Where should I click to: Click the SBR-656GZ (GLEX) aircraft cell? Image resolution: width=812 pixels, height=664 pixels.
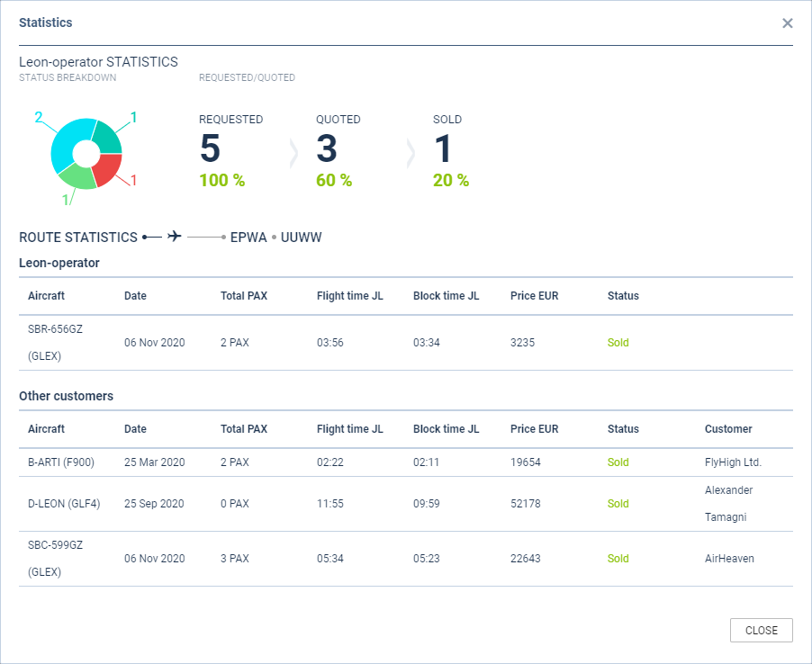[x=55, y=343]
